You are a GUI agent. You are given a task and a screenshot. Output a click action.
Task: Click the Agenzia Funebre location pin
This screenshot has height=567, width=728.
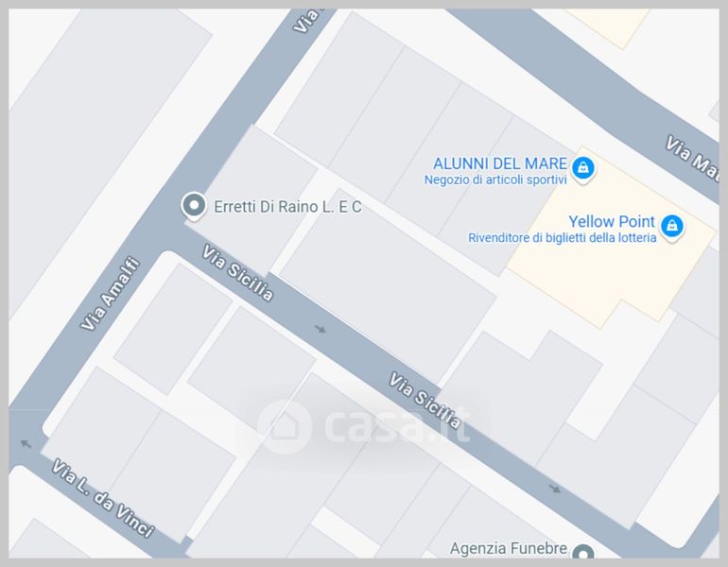(x=583, y=552)
